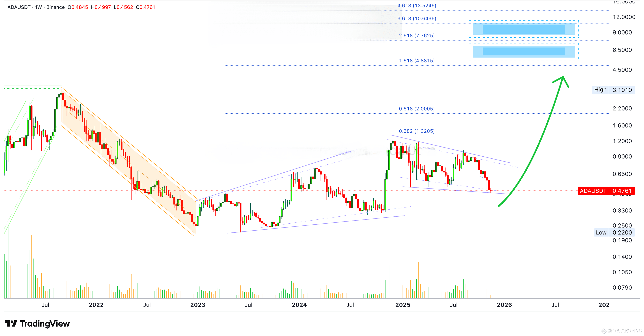The image size is (644, 336).
Task: Click the lower blue target zone rectangle
Action: click(x=524, y=52)
